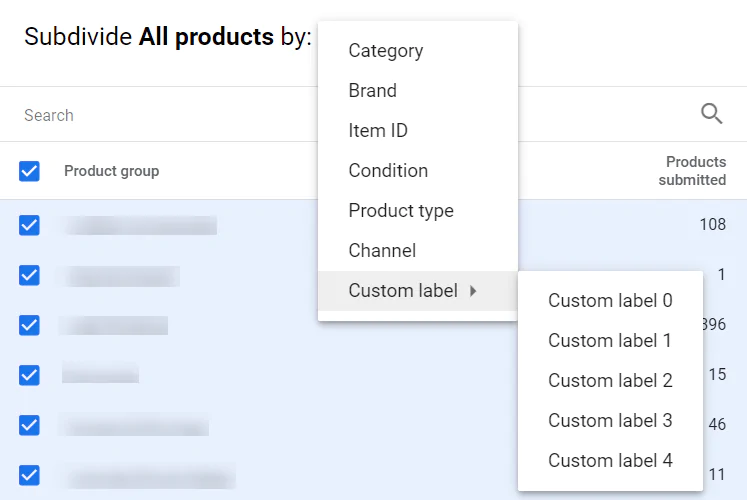Uncheck the row with 108 products
This screenshot has width=747, height=500.
(30, 225)
